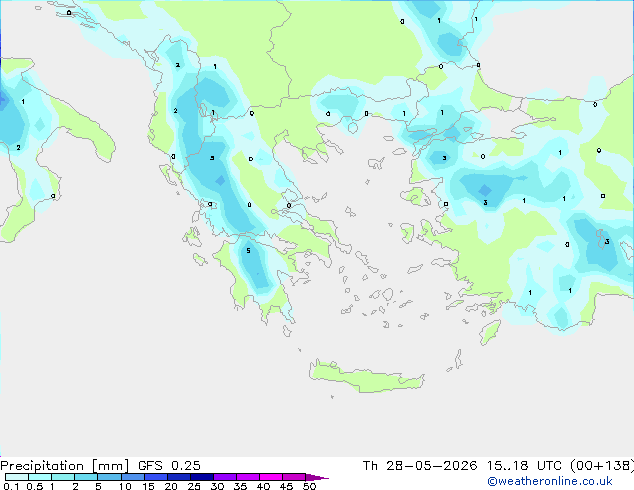Select the 30–35 mm purple legend box
This screenshot has height=490, width=634.
(224, 477)
